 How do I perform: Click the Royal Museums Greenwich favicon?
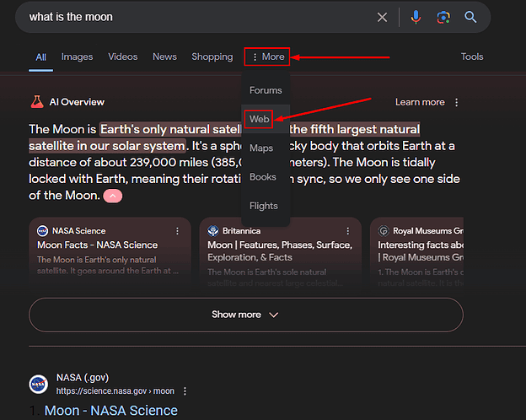[x=384, y=231]
